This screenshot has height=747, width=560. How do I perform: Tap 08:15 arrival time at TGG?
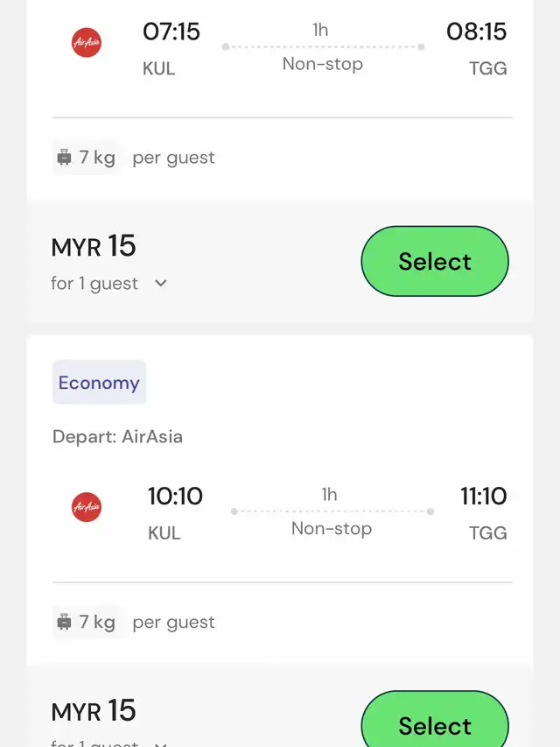coord(477,32)
